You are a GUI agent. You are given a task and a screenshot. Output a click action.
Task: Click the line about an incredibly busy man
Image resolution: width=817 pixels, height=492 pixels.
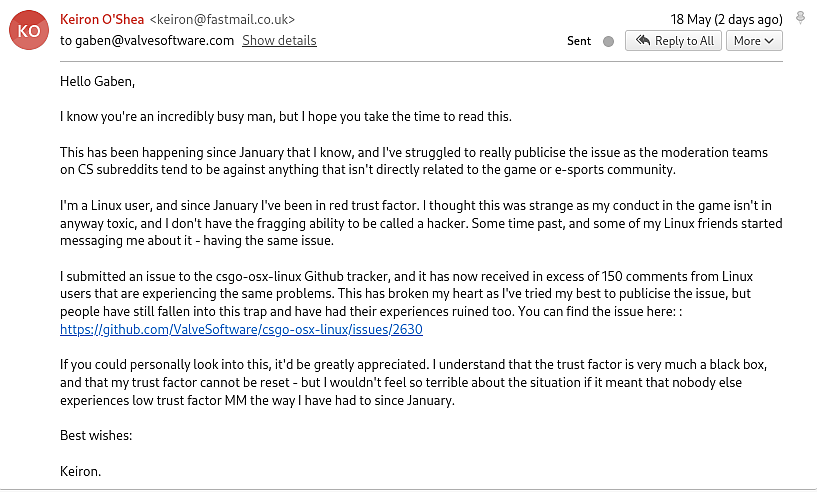[286, 116]
